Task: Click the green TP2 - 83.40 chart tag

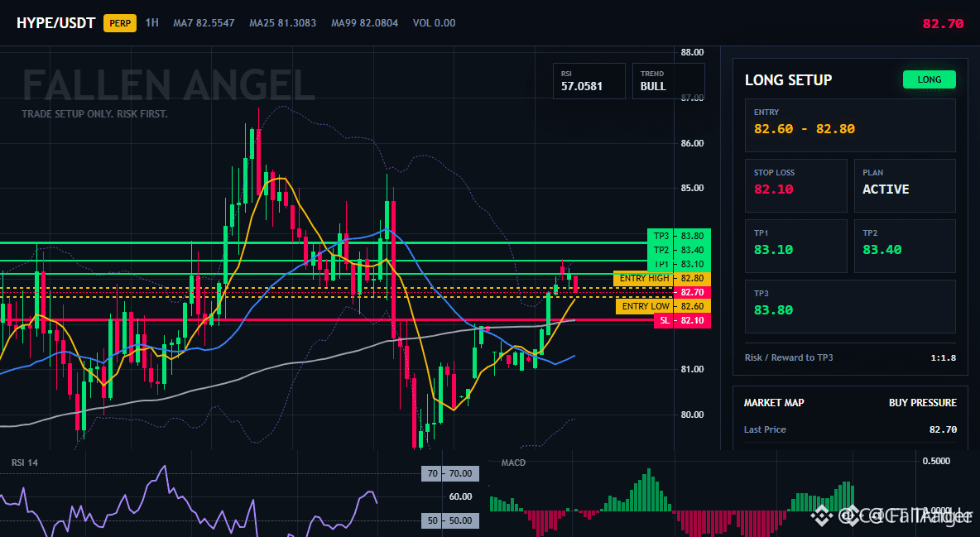Action: 679,250
